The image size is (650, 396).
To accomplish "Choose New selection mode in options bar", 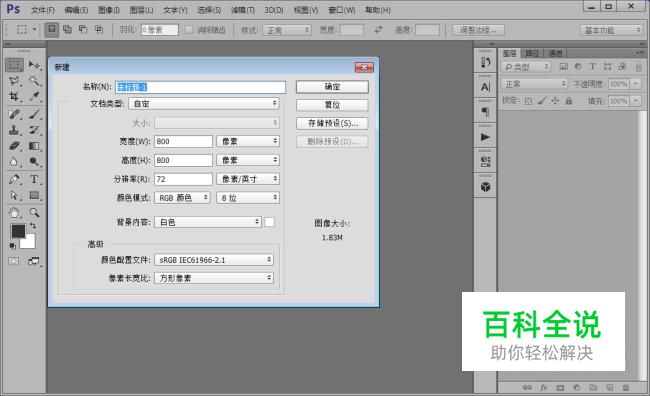I will tap(51, 29).
